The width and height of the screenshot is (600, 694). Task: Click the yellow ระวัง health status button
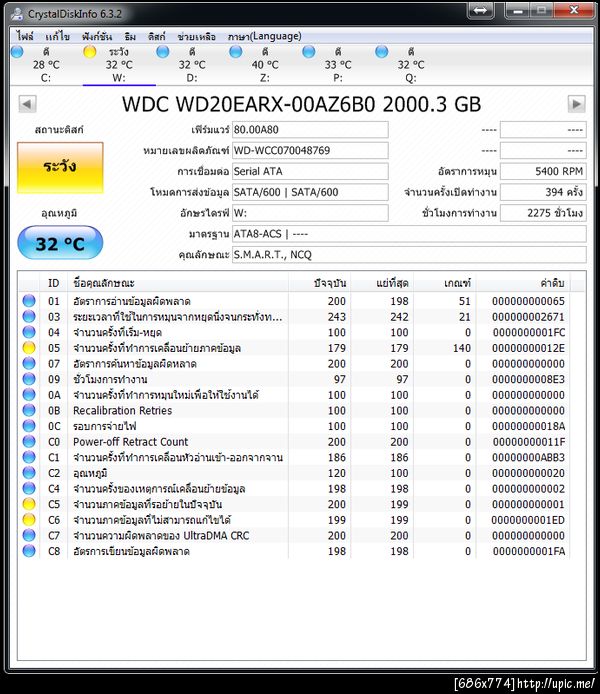(60, 168)
